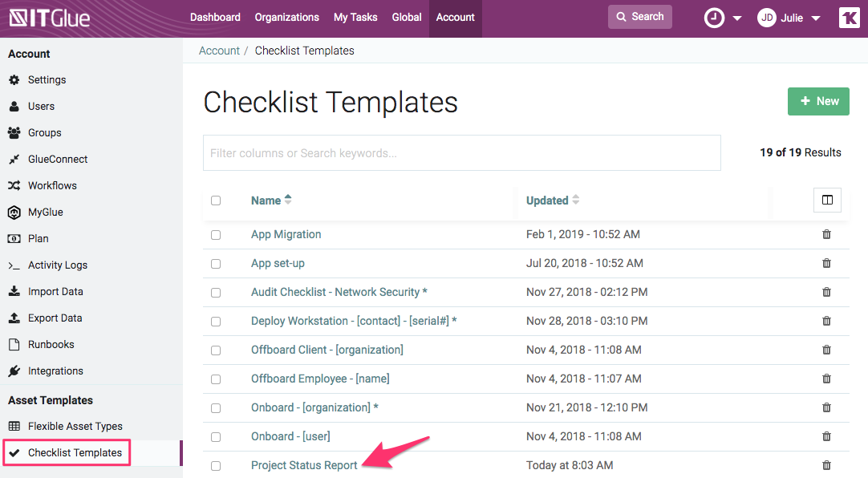The image size is (868, 478).
Task: Open My Tasks in top navigation
Action: pos(355,18)
